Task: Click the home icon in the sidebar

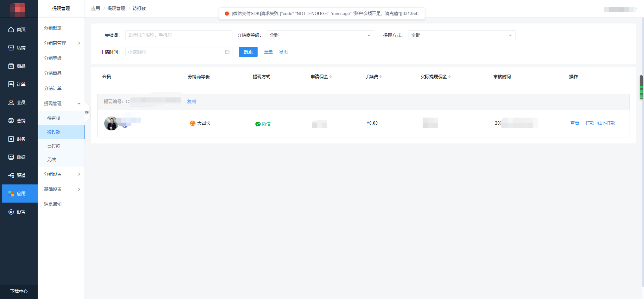Action: click(11, 30)
